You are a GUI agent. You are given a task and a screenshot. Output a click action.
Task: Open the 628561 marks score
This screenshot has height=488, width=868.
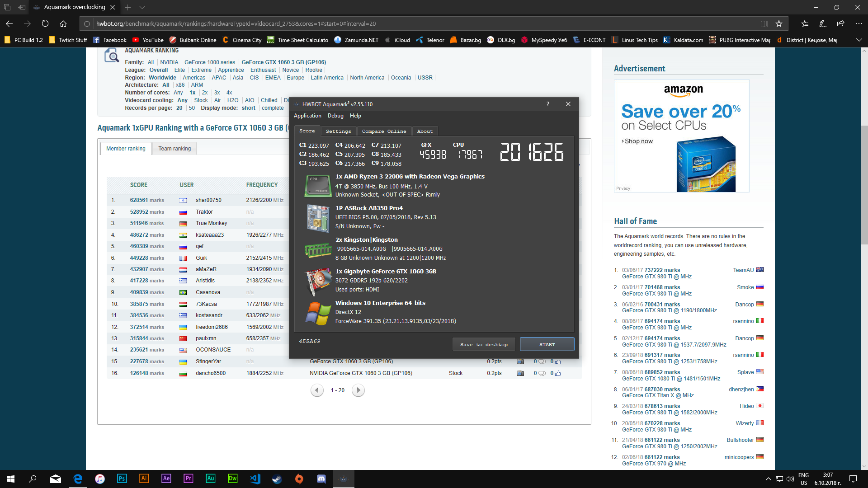pyautogui.click(x=147, y=200)
